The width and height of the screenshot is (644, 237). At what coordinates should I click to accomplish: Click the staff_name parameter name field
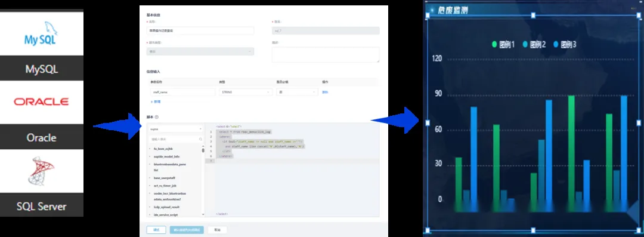click(x=181, y=92)
